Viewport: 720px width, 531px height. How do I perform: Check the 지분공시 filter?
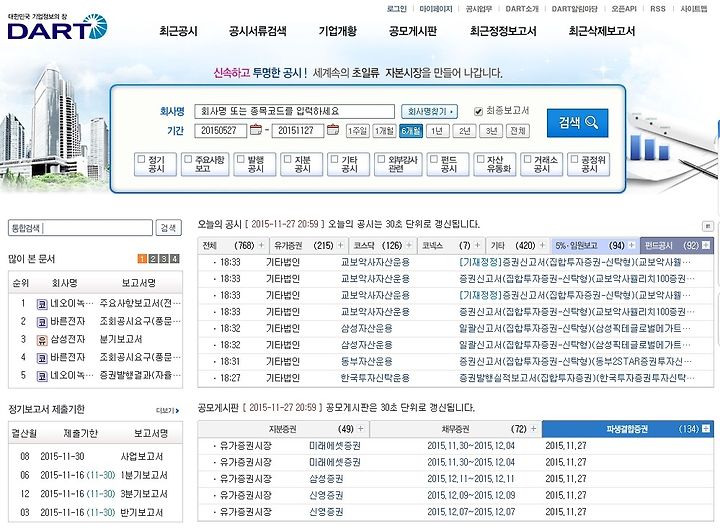coord(288,159)
